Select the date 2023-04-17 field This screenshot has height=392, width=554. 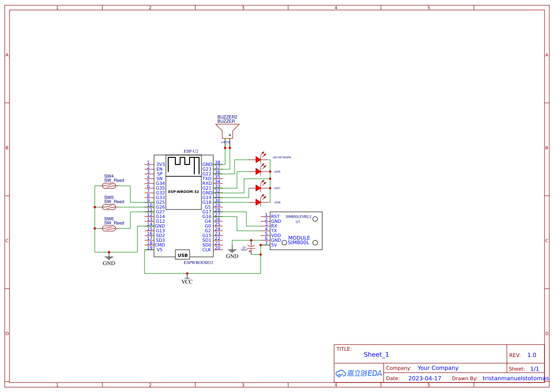[424, 378]
